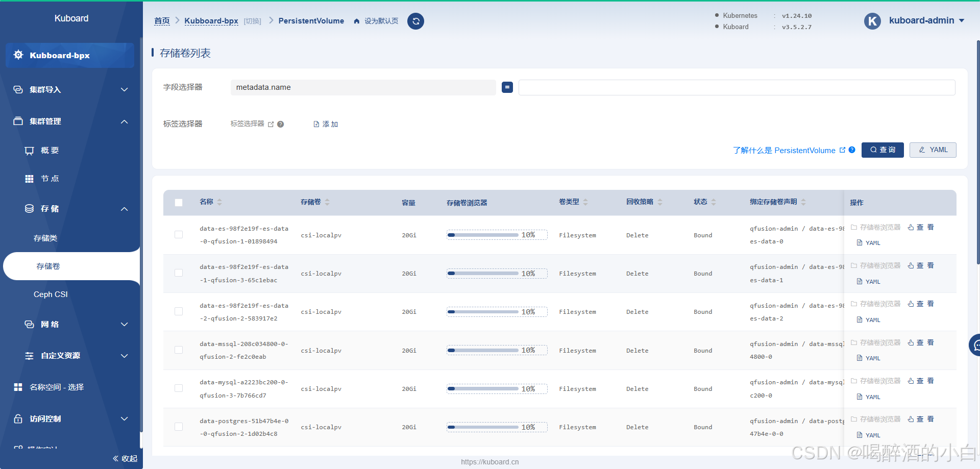Image resolution: width=980 pixels, height=469 pixels.
Task: Click the equals operator icon in field selector
Action: pos(507,87)
